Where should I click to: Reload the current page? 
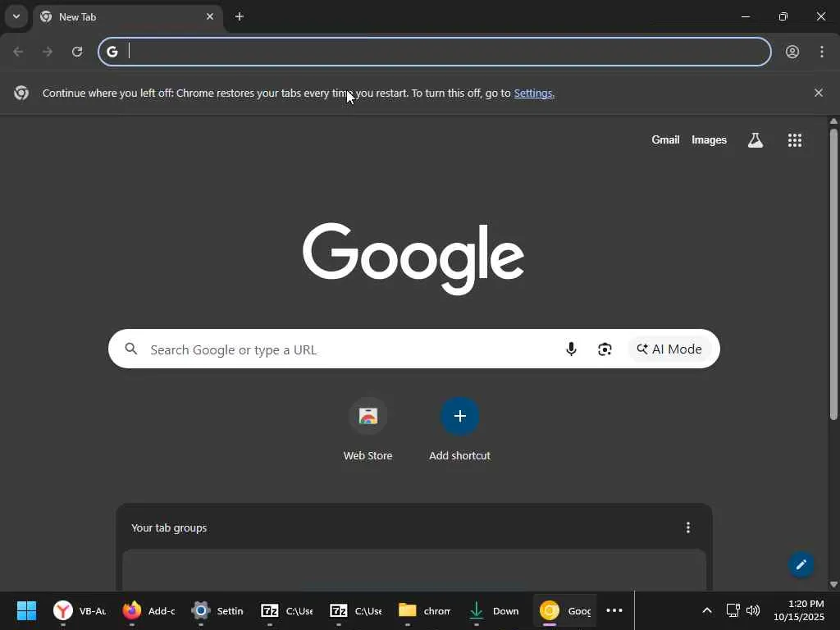pos(77,52)
